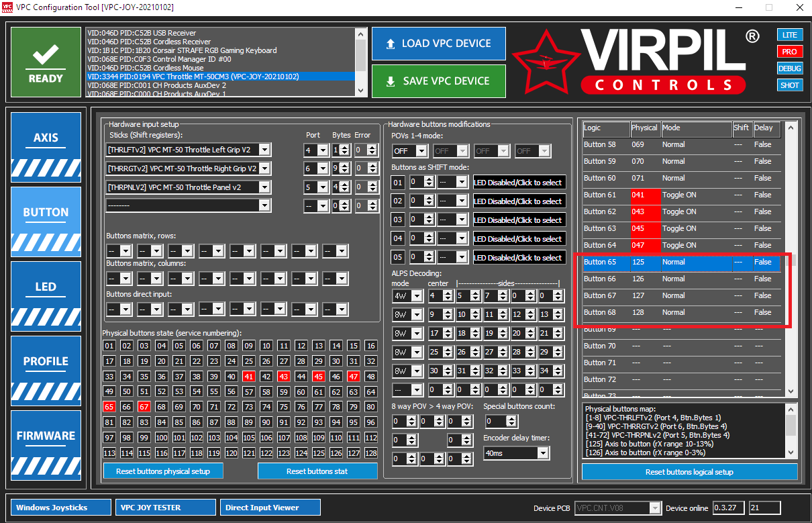
Task: Click LED selector for SHIFT button 05
Action: (x=519, y=257)
